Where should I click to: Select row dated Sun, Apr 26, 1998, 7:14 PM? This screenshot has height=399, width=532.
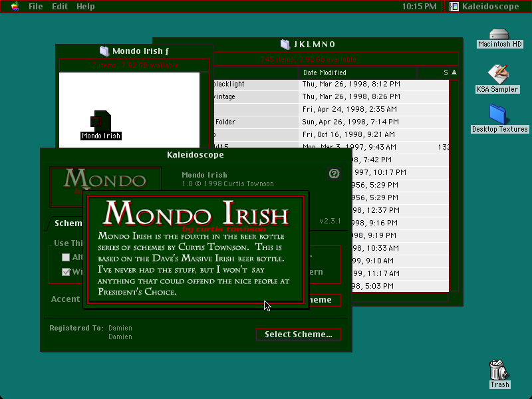(x=331, y=122)
